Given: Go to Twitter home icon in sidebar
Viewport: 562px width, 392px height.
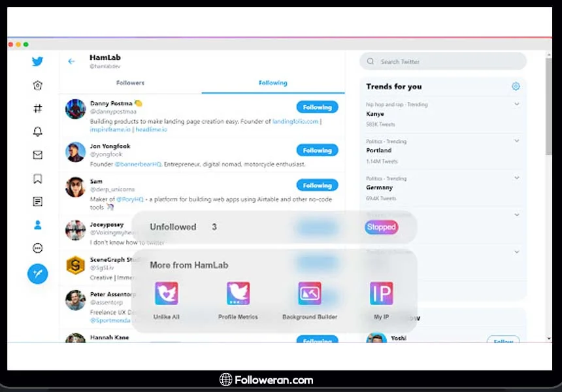Looking at the screenshot, I should coord(38,86).
